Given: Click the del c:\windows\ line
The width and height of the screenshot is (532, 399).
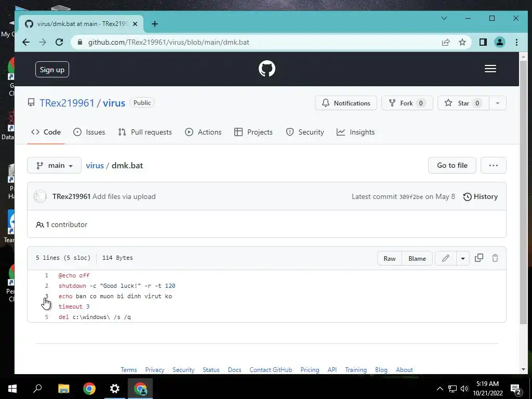Looking at the screenshot, I should point(95,317).
